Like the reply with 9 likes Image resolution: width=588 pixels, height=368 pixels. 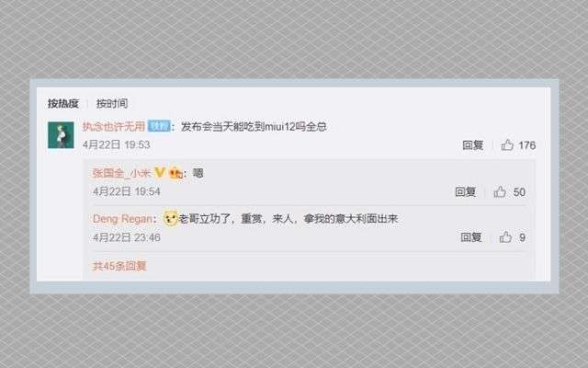[505, 237]
